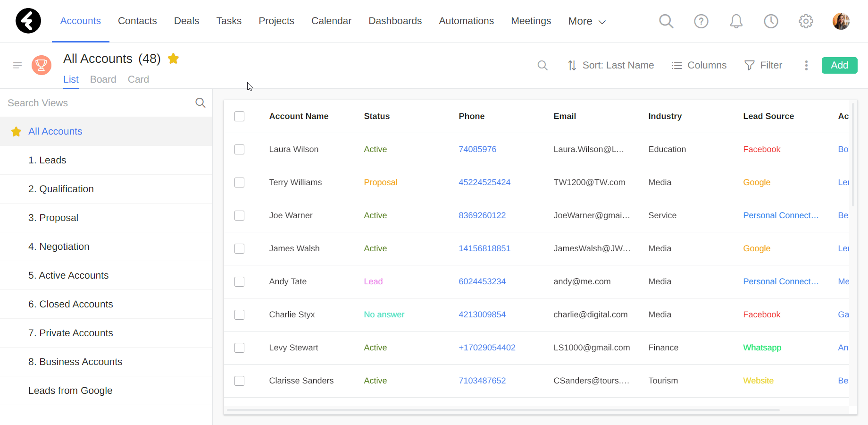This screenshot has height=425, width=868.
Task: Go to the Calendar navigation tab
Action: [331, 21]
